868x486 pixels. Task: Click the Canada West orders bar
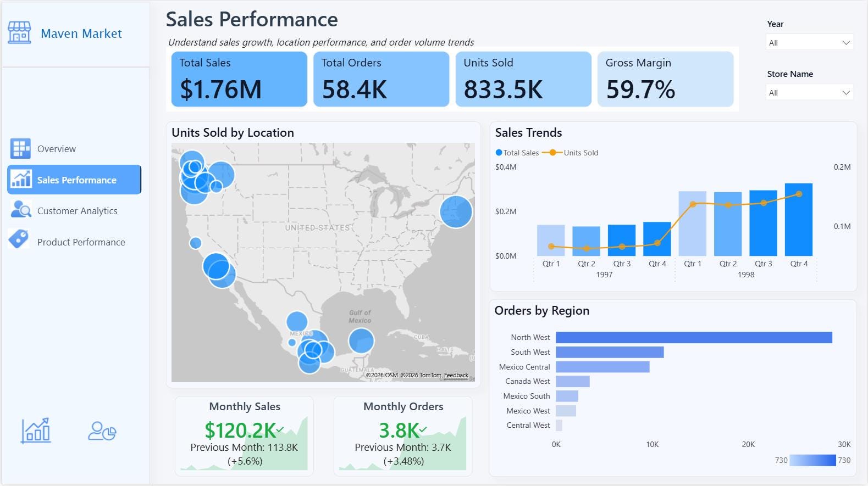tap(573, 381)
